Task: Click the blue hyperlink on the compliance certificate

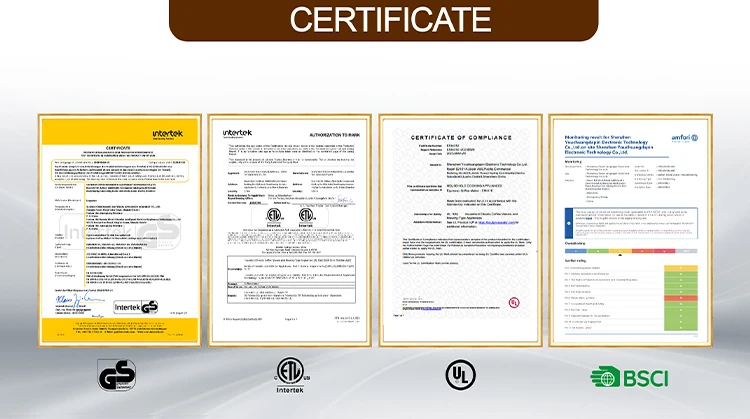Action: pyautogui.click(x=497, y=222)
